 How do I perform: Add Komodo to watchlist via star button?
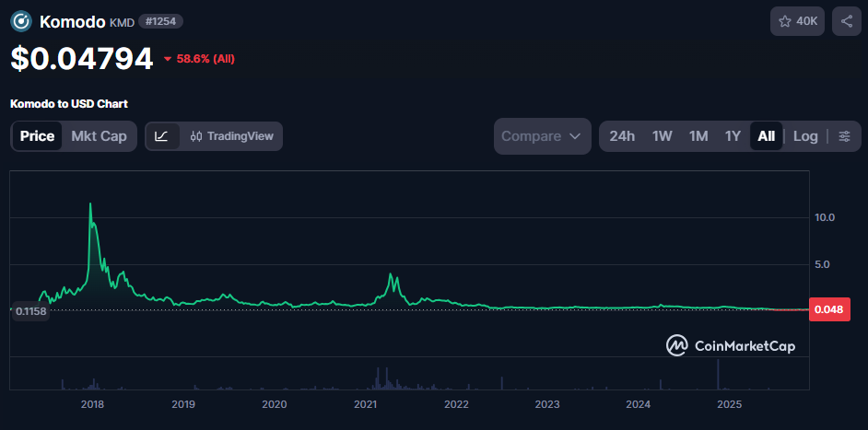[x=797, y=21]
